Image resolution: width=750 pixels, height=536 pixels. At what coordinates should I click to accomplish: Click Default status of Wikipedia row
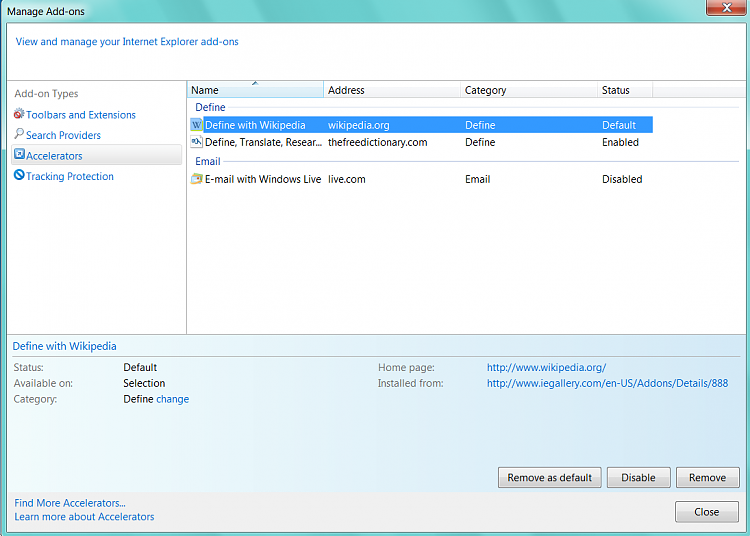tap(618, 125)
